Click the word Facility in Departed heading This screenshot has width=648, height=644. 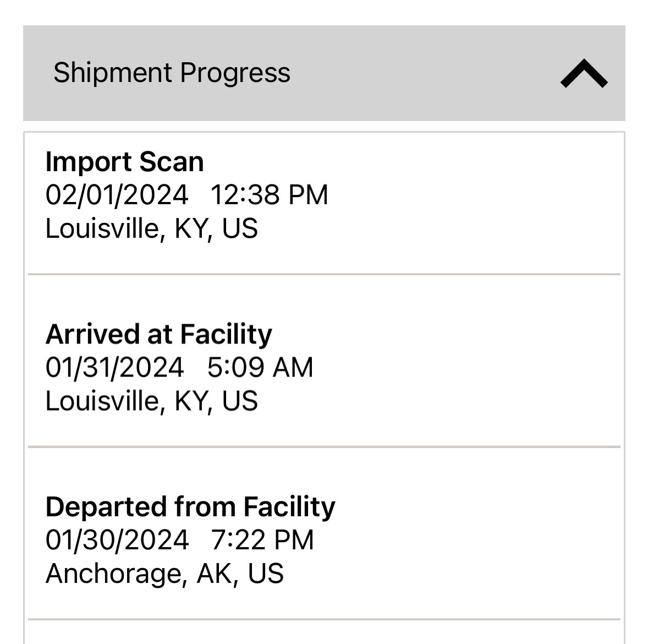click(289, 506)
